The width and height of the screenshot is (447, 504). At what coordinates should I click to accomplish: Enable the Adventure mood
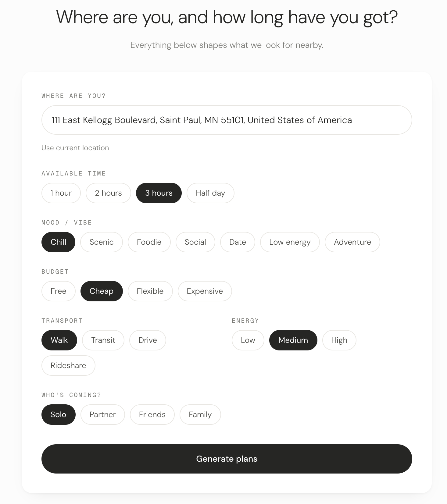click(352, 242)
